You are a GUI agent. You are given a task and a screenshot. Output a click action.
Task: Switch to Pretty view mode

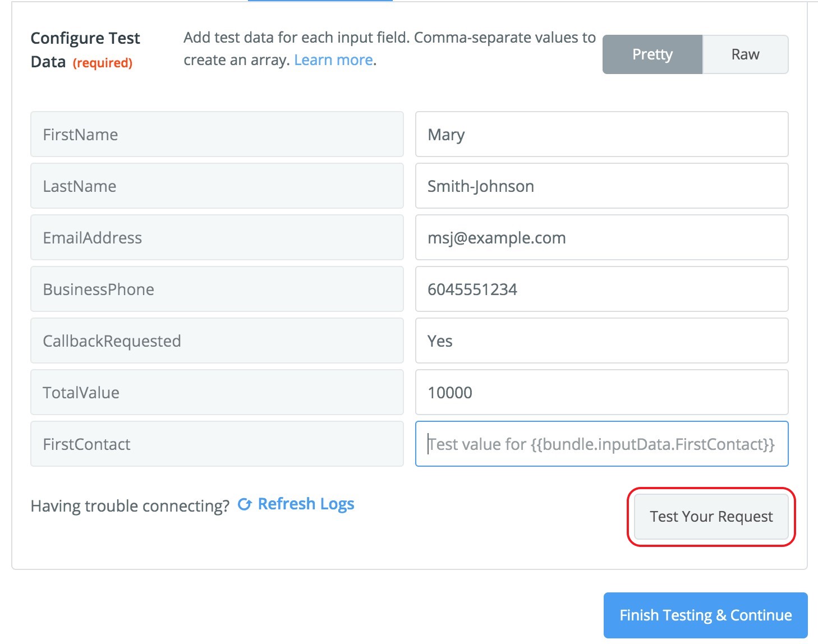coord(652,54)
